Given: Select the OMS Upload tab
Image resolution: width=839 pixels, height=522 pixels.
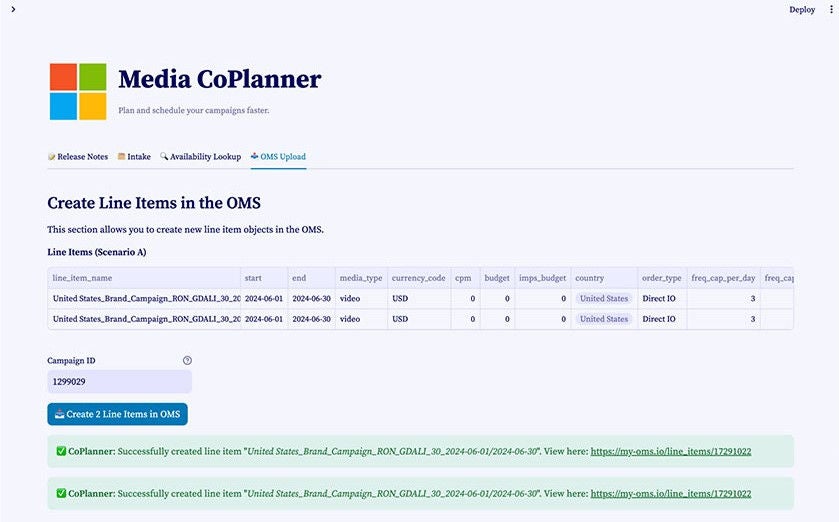Looking at the screenshot, I should (x=278, y=157).
